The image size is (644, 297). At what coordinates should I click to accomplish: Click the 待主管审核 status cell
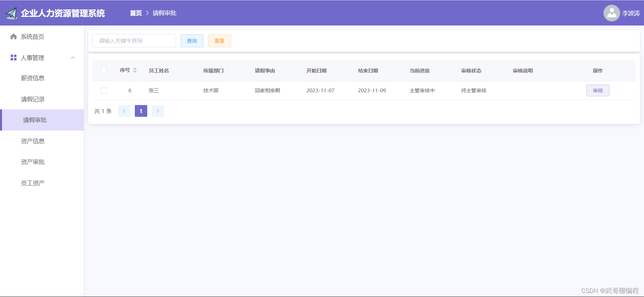click(x=474, y=91)
